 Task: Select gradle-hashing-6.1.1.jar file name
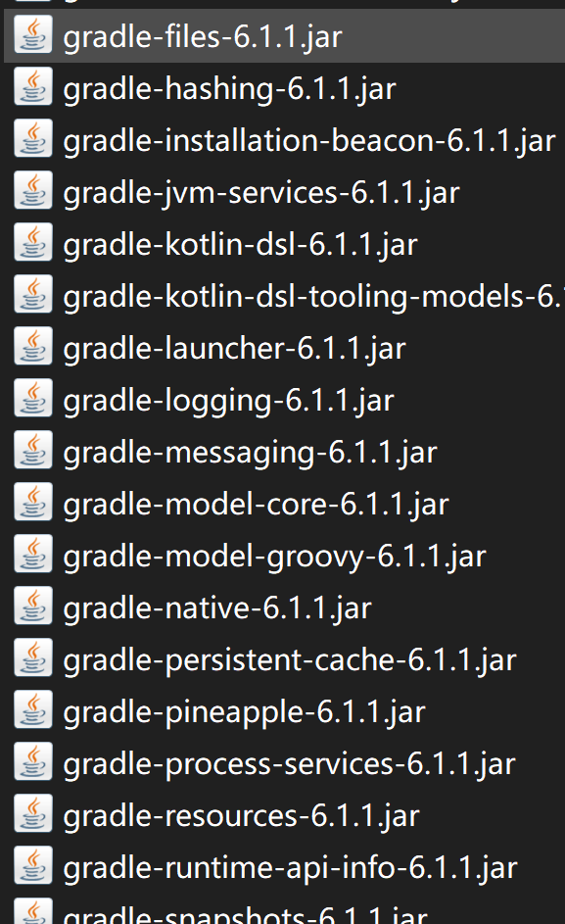tap(230, 89)
